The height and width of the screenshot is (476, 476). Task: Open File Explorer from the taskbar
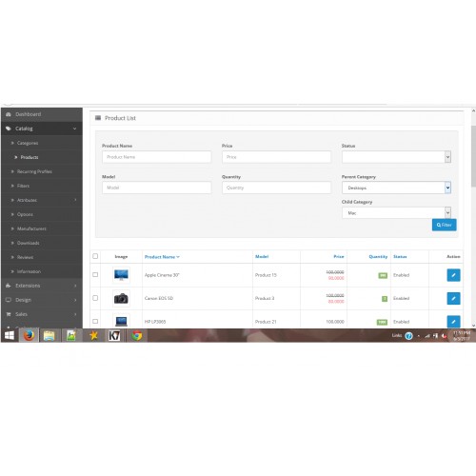point(50,335)
